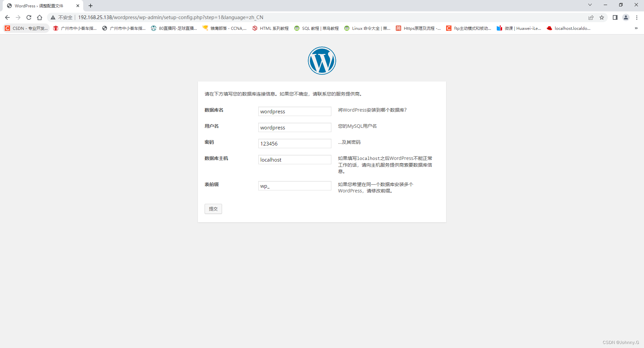Select the WordPress › 调整配置文件 tab
Image resolution: width=644 pixels, height=348 pixels.
click(42, 6)
